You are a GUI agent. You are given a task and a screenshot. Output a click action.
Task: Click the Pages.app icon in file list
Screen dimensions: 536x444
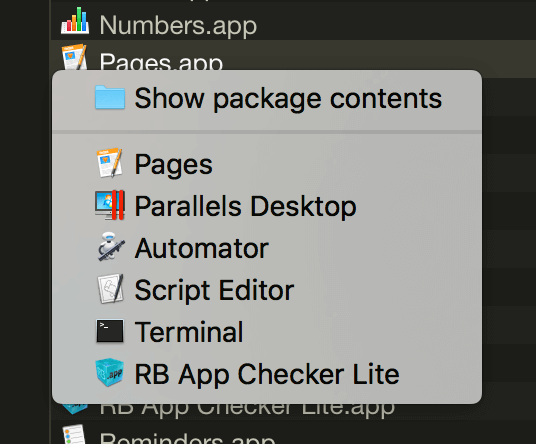74,57
